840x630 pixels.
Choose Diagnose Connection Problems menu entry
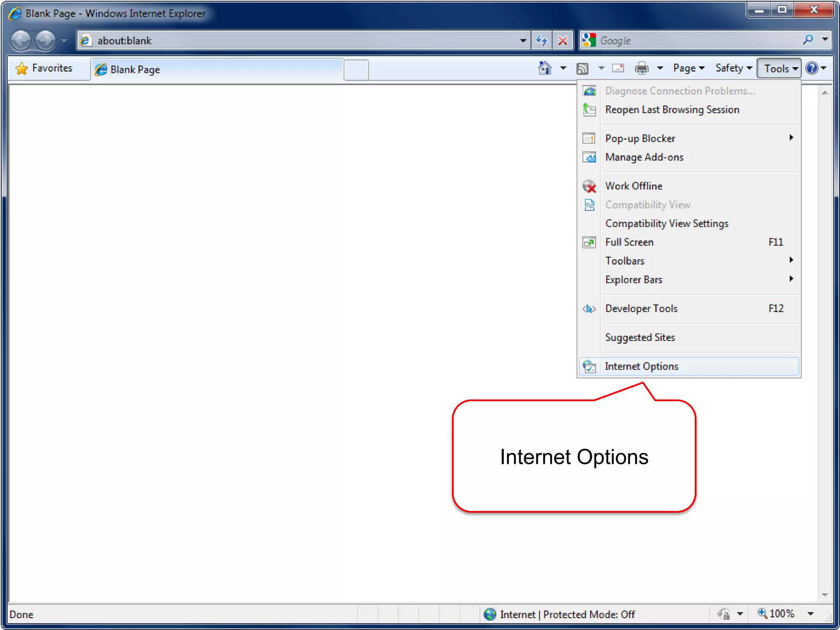tap(689, 91)
